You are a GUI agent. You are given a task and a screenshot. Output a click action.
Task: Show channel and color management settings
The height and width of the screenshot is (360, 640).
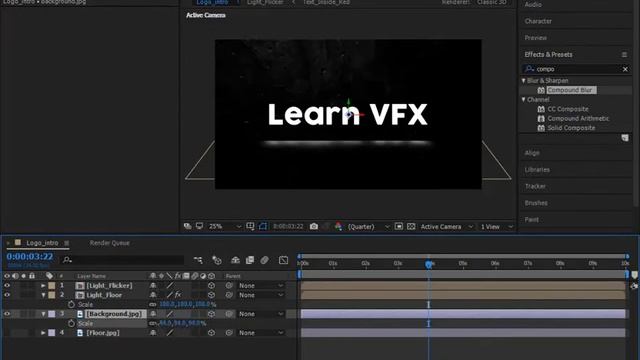[338, 226]
